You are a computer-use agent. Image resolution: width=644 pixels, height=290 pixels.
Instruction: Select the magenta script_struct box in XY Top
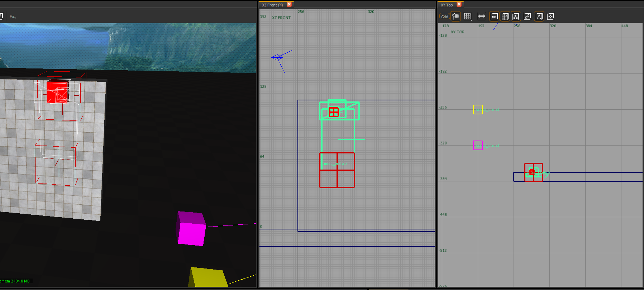[x=478, y=145]
